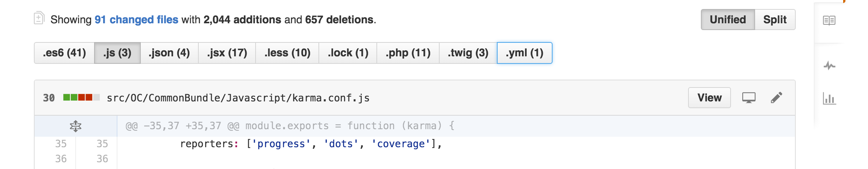Viewport: 868px width, 169px height.
Task: Open the Graphs bar chart icon
Action: coord(829,99)
